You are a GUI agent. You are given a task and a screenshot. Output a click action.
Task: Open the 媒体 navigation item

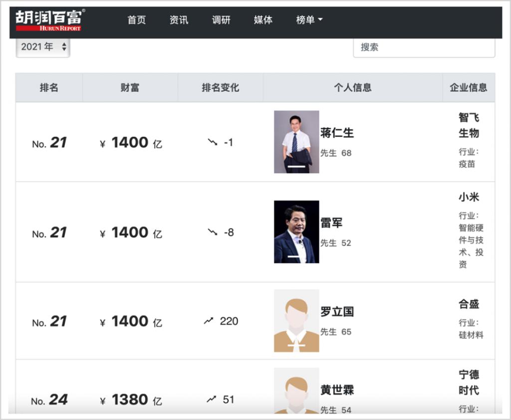[263, 20]
